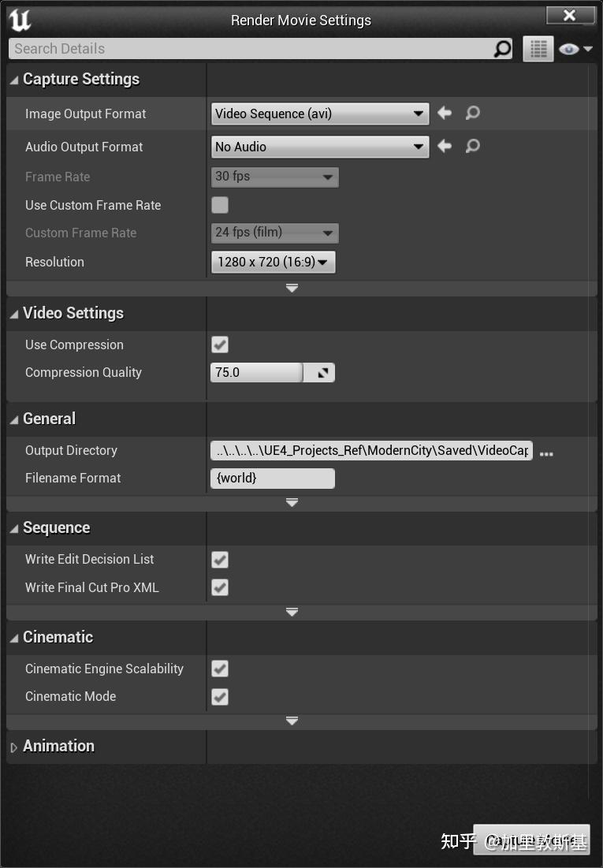
Task: Collapse the Capture Settings section
Action: point(13,79)
